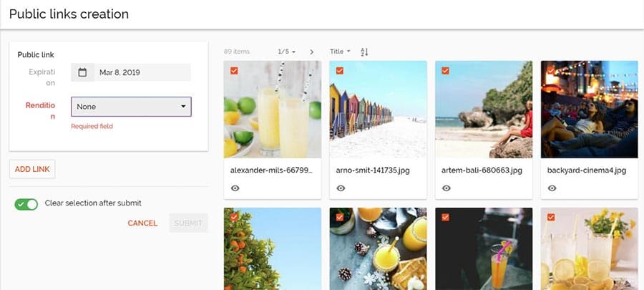Click the 89 items count text

tap(237, 52)
